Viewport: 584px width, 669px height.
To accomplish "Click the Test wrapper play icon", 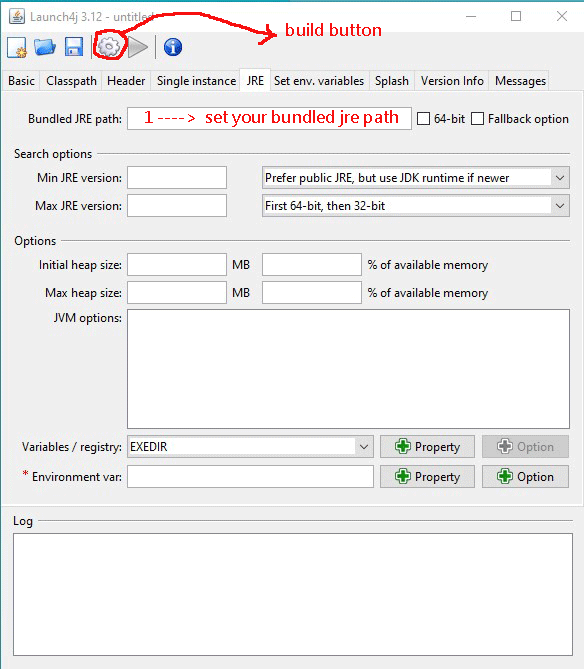I will [137, 47].
